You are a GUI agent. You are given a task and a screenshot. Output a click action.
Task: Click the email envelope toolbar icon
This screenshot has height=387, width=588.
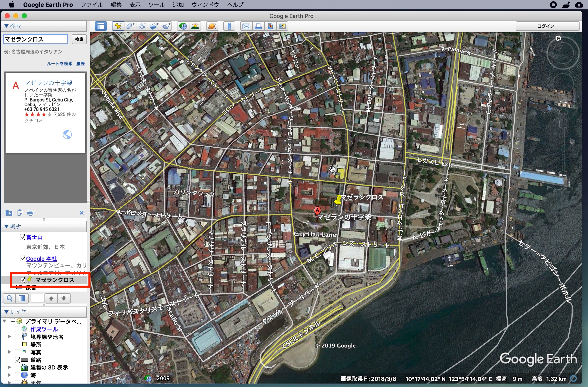click(246, 26)
